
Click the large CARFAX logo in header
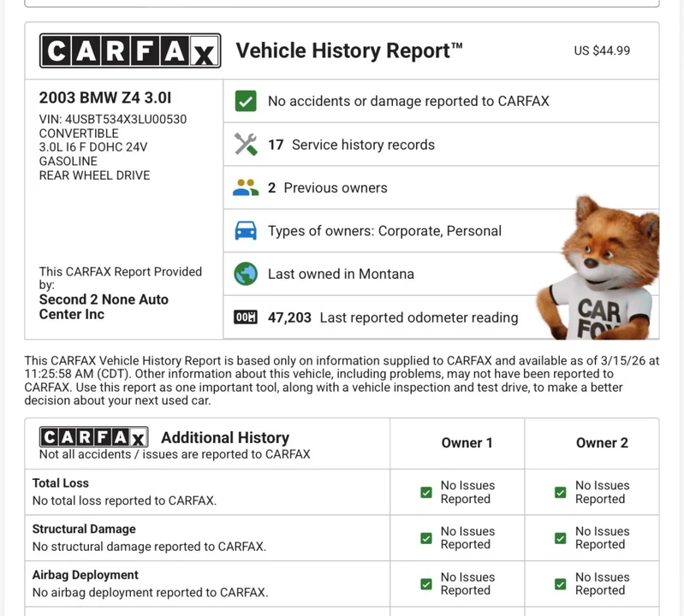[130, 50]
